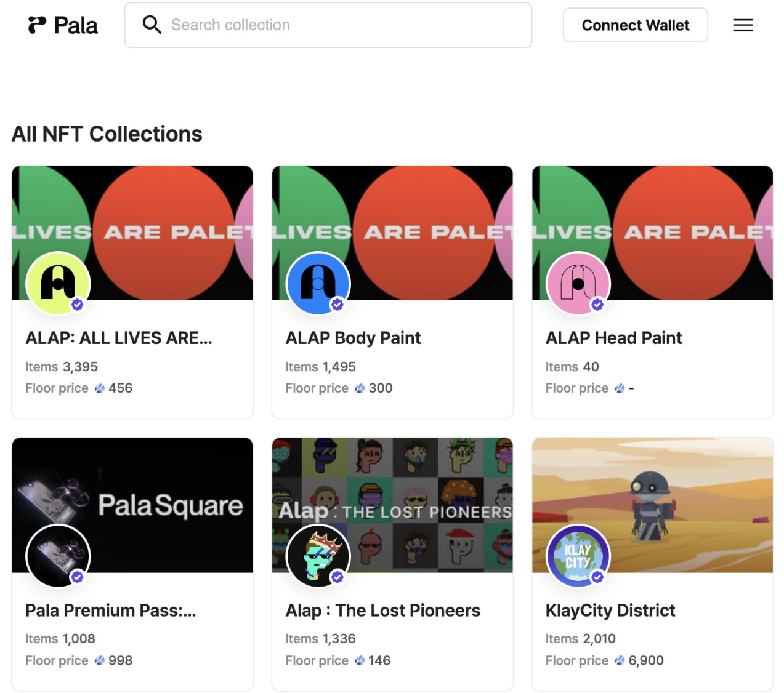This screenshot has width=784, height=693.
Task: Open the ALAP: ALL LIVES ARE... title
Action: point(119,338)
